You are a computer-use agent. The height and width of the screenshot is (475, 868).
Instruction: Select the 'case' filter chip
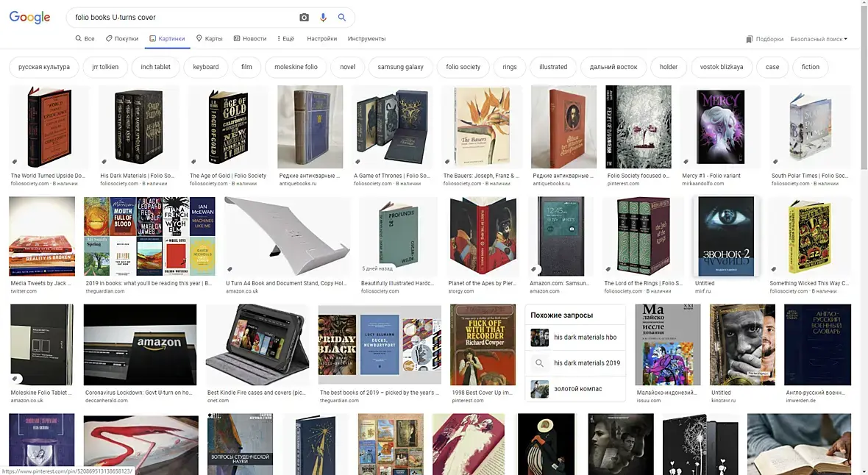[772, 67]
